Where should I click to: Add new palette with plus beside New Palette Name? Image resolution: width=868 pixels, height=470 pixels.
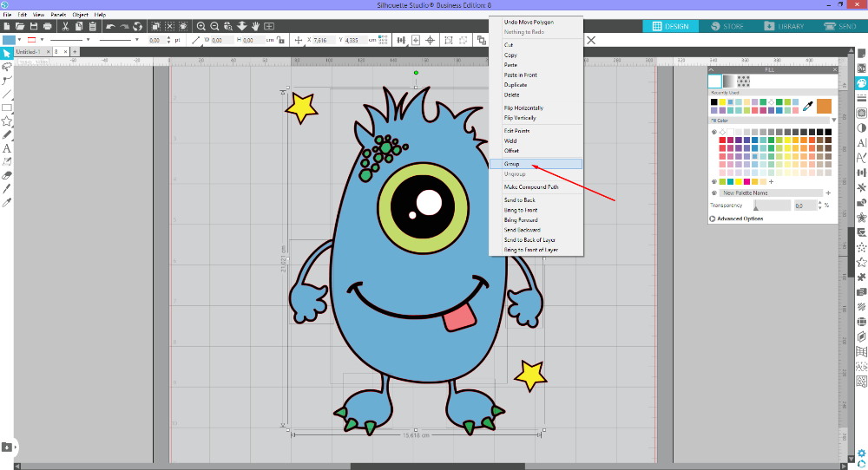pyautogui.click(x=828, y=193)
